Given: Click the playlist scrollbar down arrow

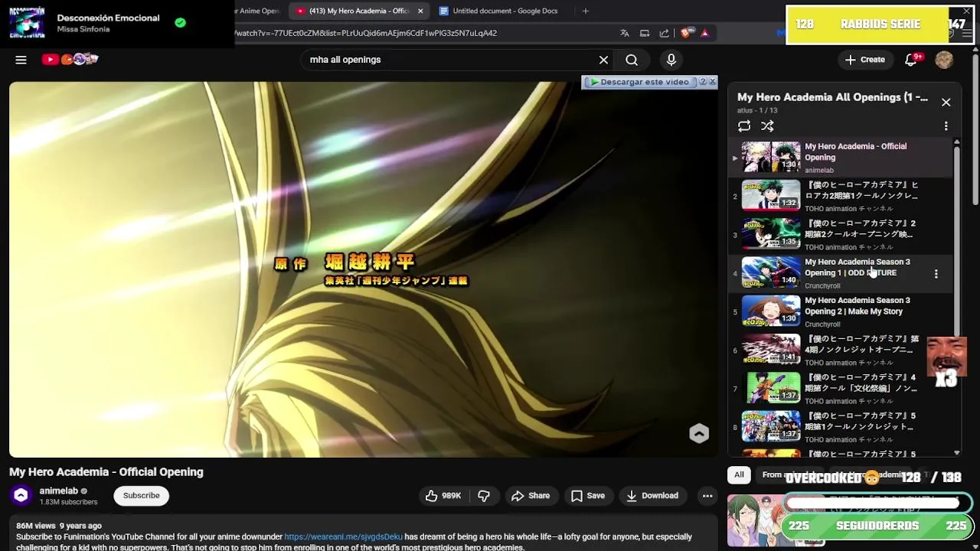Looking at the screenshot, I should (x=956, y=453).
